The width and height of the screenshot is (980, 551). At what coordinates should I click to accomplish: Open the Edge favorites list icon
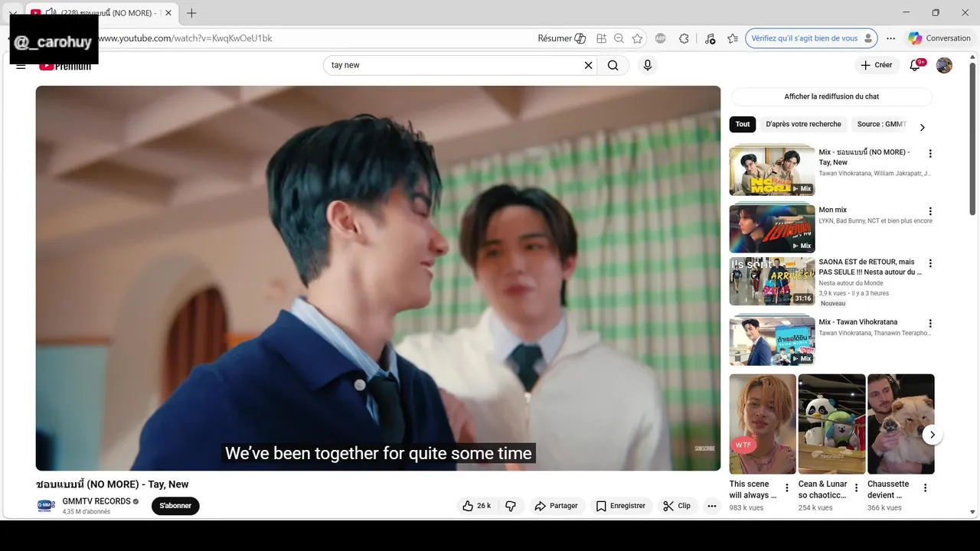pos(733,38)
